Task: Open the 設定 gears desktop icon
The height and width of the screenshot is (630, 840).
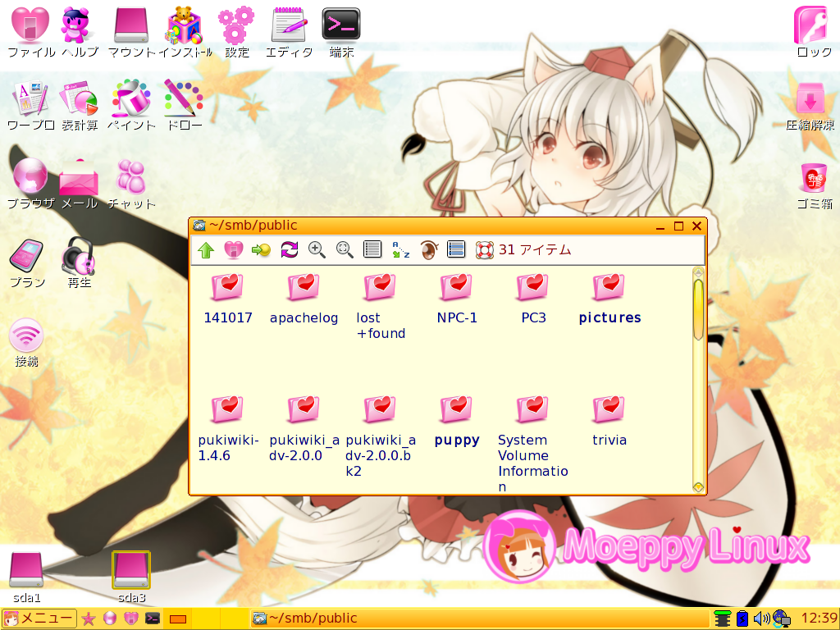Action: (x=236, y=32)
